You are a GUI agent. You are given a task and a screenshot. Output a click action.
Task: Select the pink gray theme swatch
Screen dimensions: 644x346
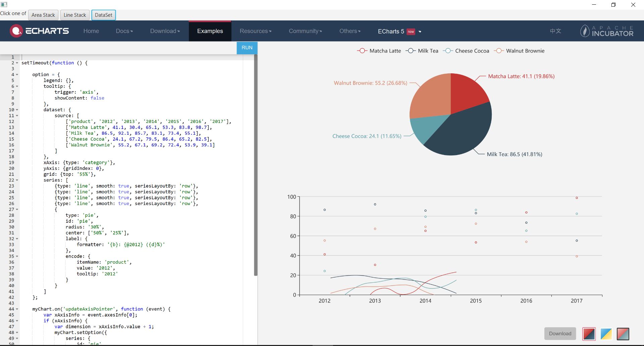click(x=623, y=334)
